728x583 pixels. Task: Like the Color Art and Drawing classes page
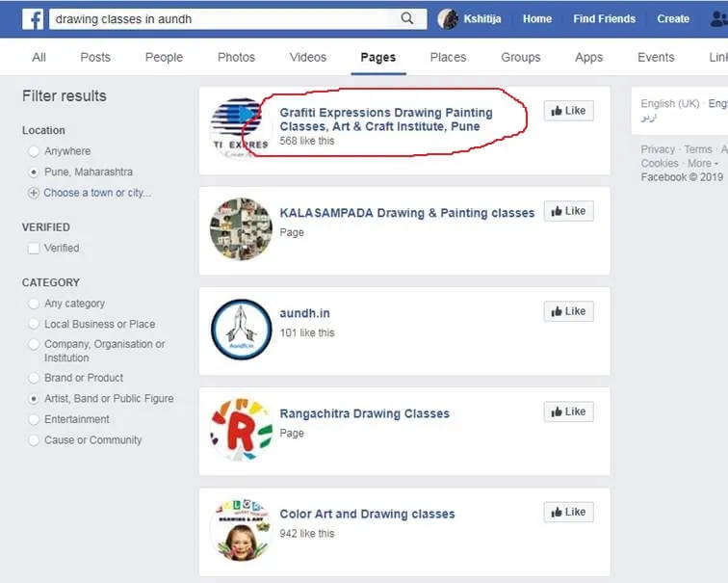tap(568, 512)
